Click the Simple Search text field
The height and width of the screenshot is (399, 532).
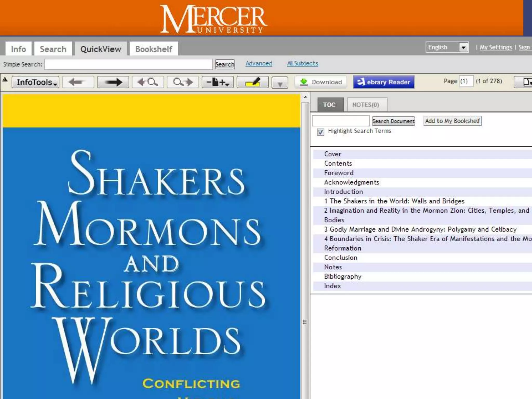pyautogui.click(x=128, y=64)
